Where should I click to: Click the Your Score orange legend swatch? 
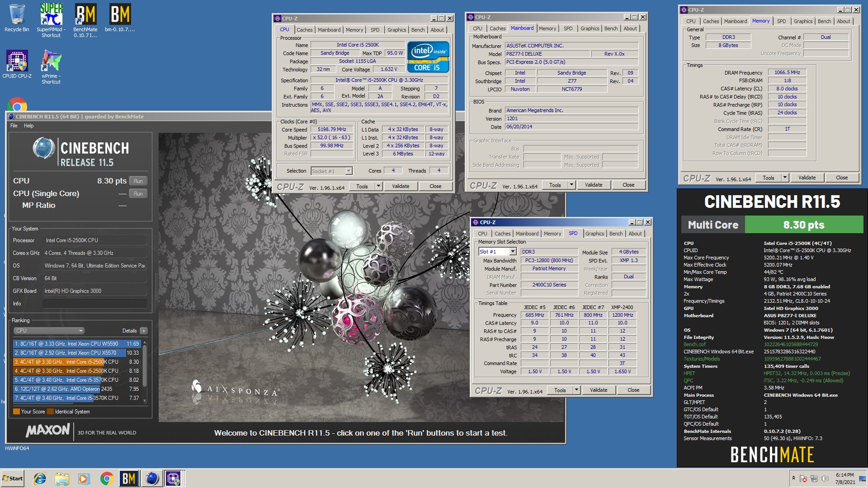point(16,412)
